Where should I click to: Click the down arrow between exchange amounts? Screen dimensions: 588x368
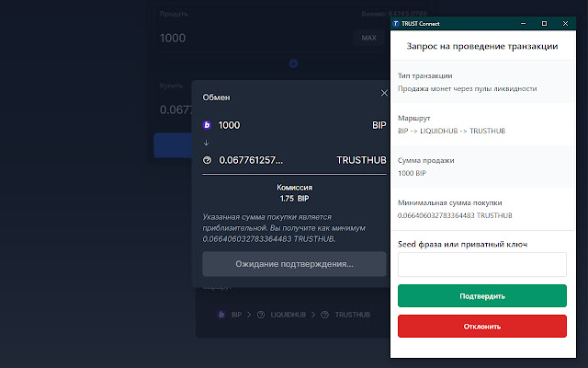206,143
